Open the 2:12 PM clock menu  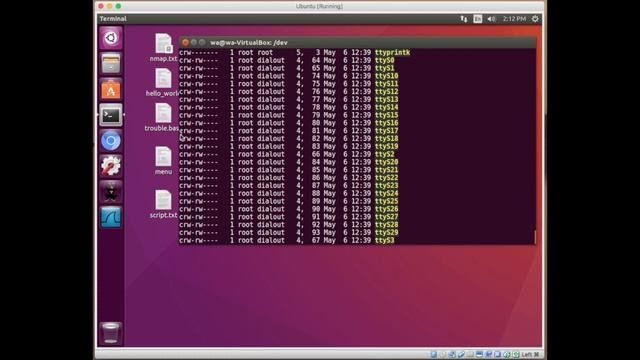pos(514,19)
